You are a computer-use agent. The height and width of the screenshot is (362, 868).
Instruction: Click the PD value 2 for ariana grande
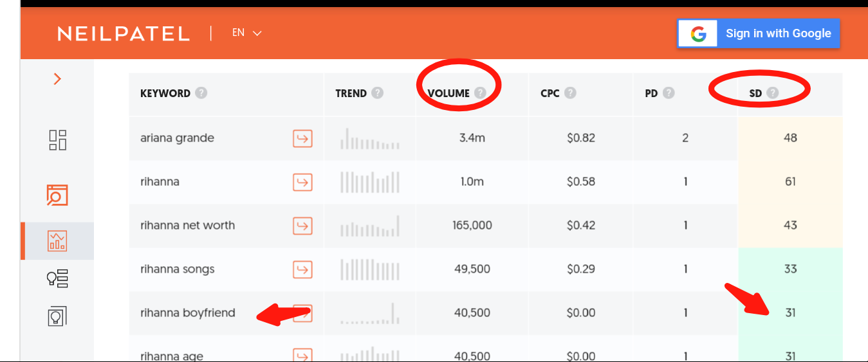click(x=685, y=138)
